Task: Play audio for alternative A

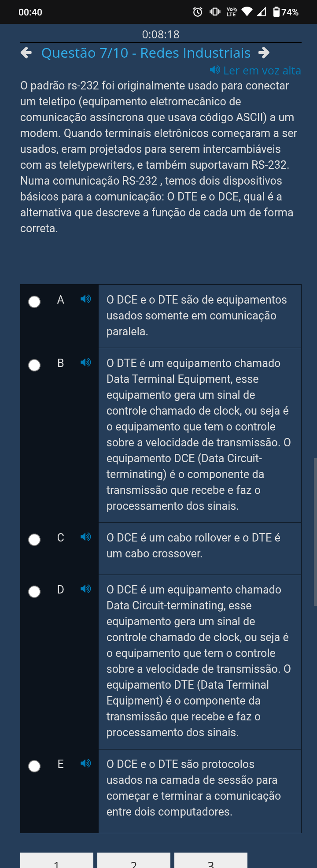Action: click(85, 299)
